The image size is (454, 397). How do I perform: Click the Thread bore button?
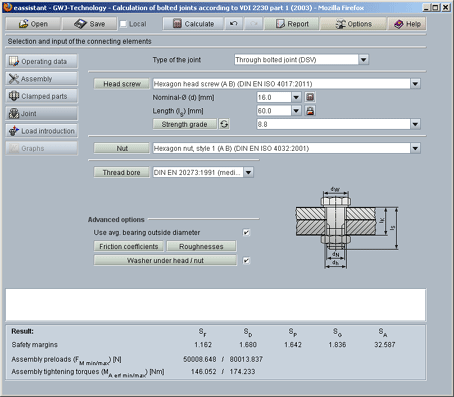[122, 172]
